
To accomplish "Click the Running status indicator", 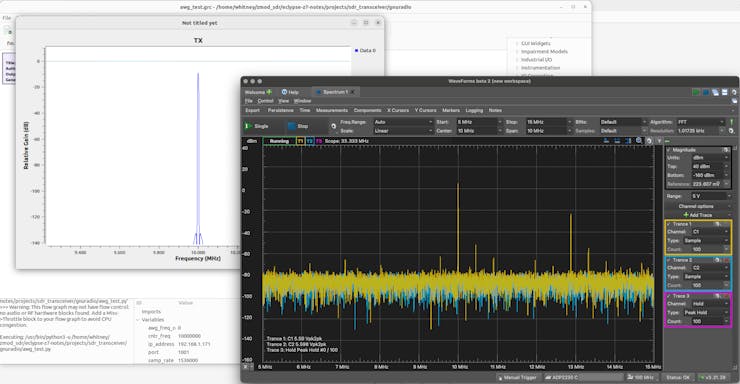I will coord(279,141).
